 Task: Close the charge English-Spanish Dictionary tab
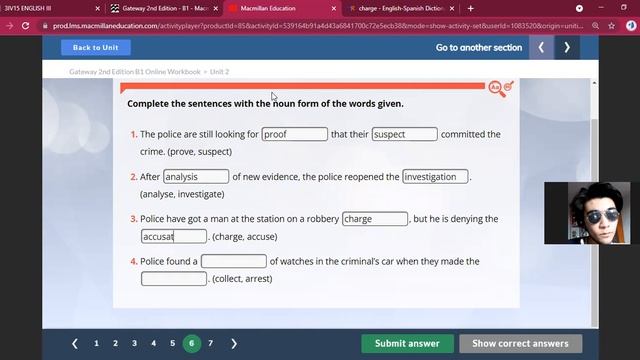pos(452,8)
